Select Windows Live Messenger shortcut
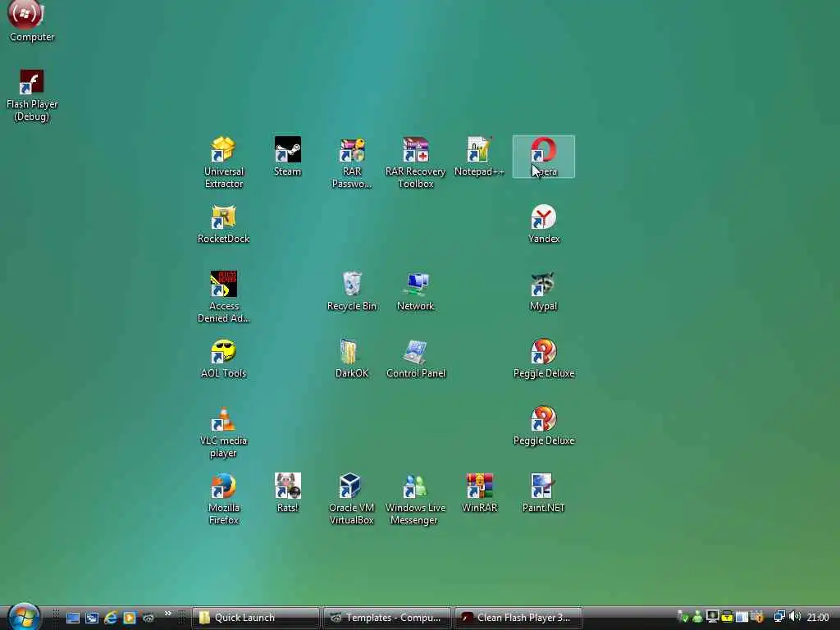Image resolution: width=840 pixels, height=630 pixels. point(416,499)
